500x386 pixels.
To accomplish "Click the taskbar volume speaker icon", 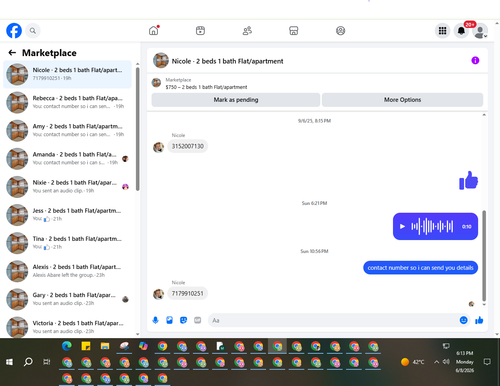I will (446, 362).
